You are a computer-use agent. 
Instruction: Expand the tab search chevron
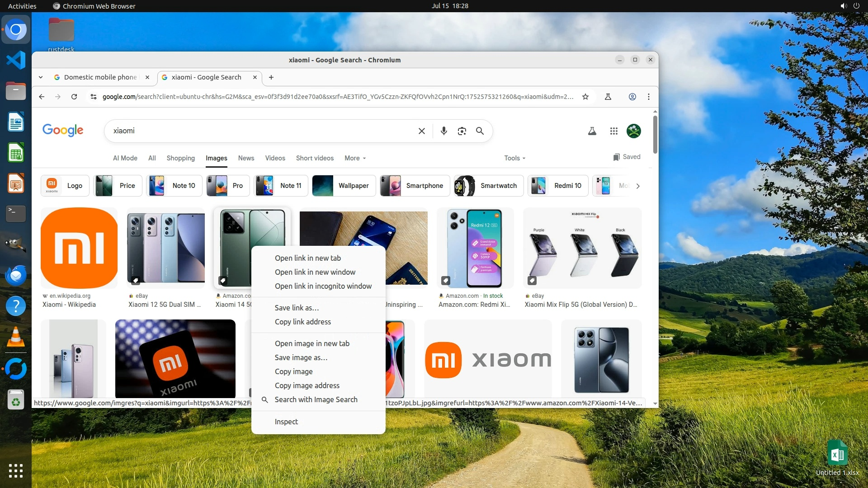tap(41, 77)
